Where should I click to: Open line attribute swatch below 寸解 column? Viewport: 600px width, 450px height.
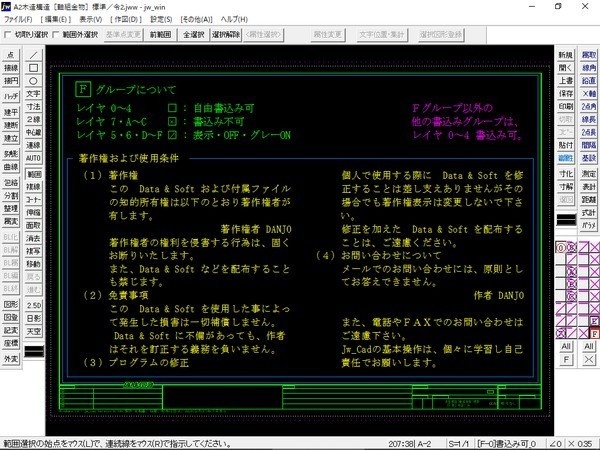(x=566, y=220)
